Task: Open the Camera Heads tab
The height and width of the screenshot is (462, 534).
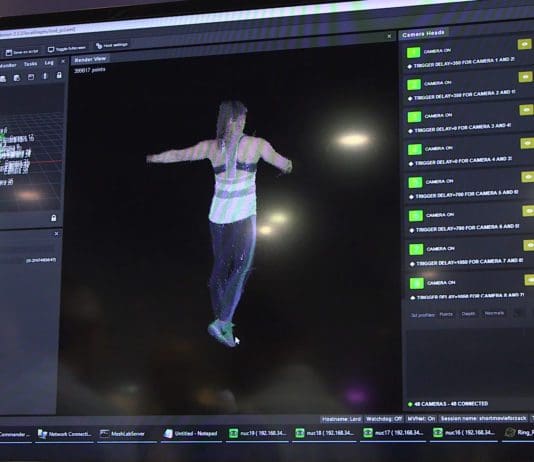Action: tap(423, 34)
